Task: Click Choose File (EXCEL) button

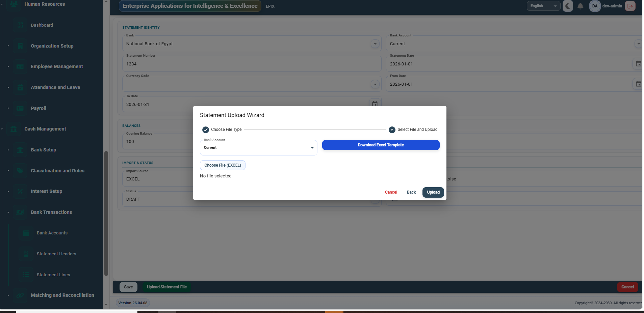Action: [223, 165]
